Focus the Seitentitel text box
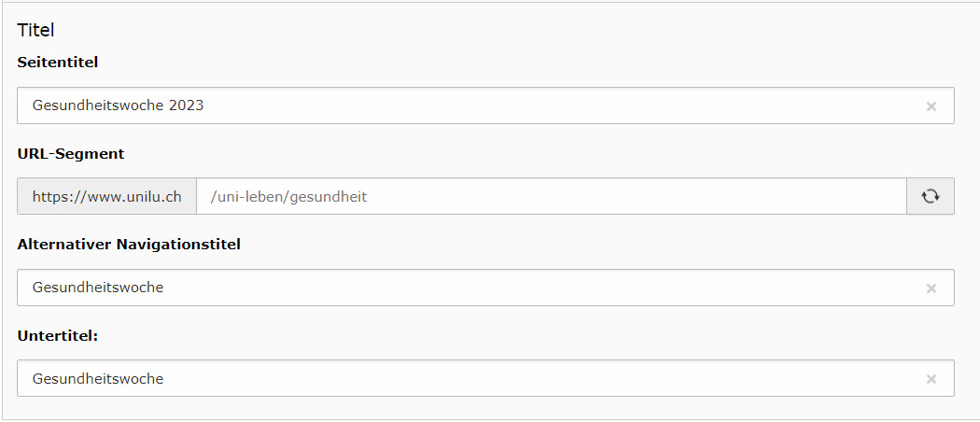This screenshot has height=422, width=980. (x=485, y=105)
